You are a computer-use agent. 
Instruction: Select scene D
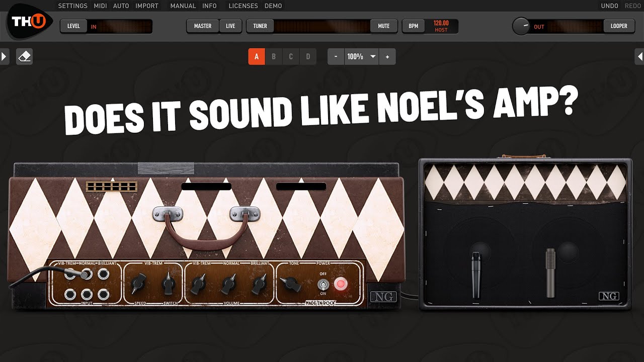coord(308,57)
